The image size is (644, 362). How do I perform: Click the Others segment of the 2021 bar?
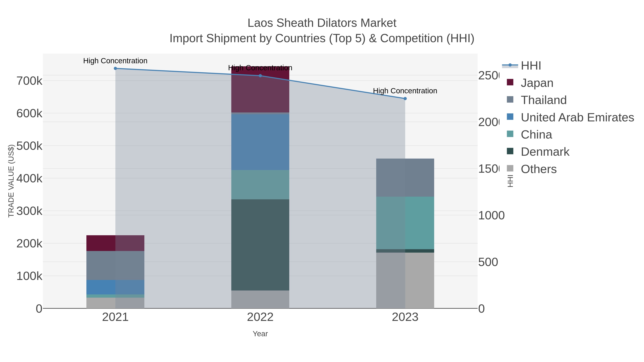[115, 303]
